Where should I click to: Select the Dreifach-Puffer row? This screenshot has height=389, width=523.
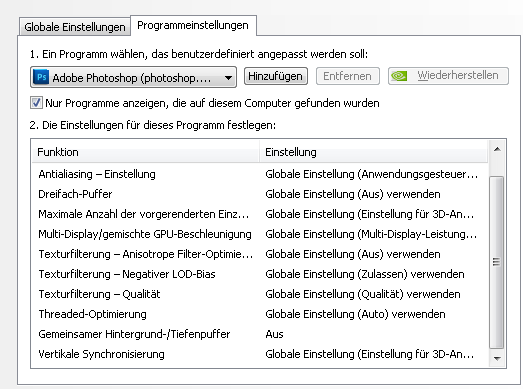click(x=259, y=194)
